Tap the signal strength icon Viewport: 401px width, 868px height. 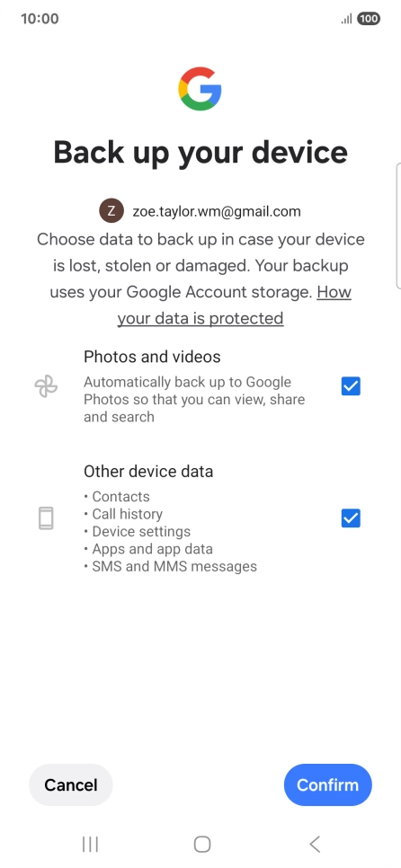tap(347, 20)
